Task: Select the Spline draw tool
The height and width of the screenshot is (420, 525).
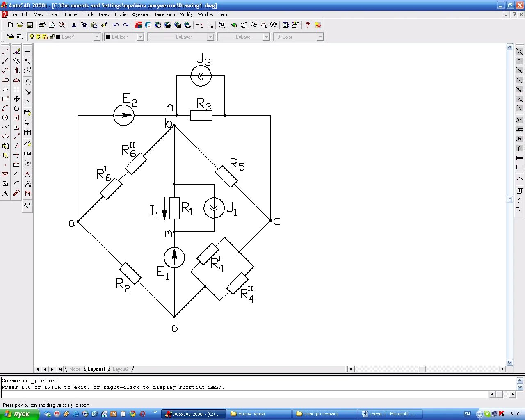Action: click(5, 127)
